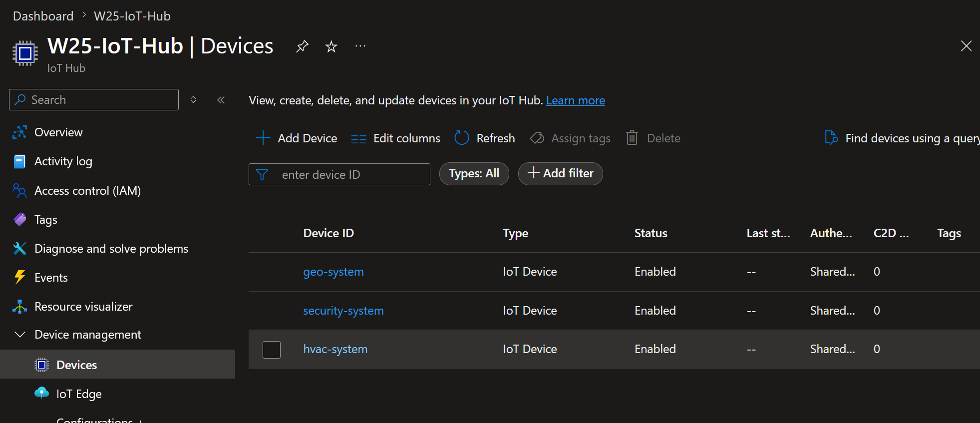Open Activity log in the sidebar
Image resolution: width=980 pixels, height=423 pixels.
[63, 161]
